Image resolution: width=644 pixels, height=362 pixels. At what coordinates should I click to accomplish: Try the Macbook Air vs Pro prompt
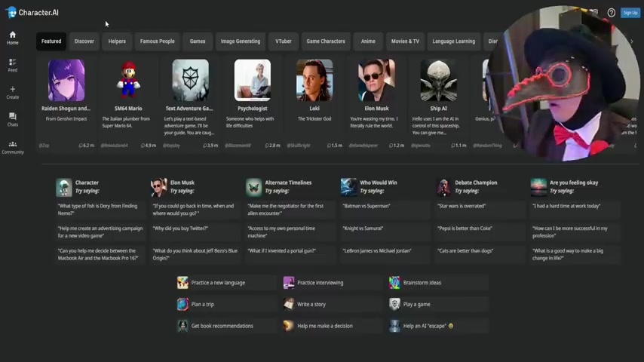click(100, 254)
